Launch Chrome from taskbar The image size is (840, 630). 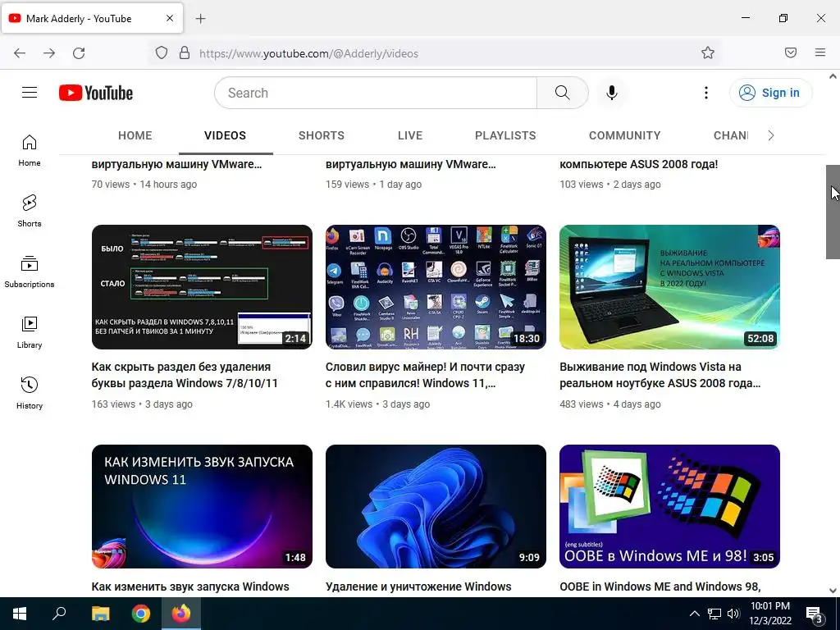pyautogui.click(x=141, y=614)
